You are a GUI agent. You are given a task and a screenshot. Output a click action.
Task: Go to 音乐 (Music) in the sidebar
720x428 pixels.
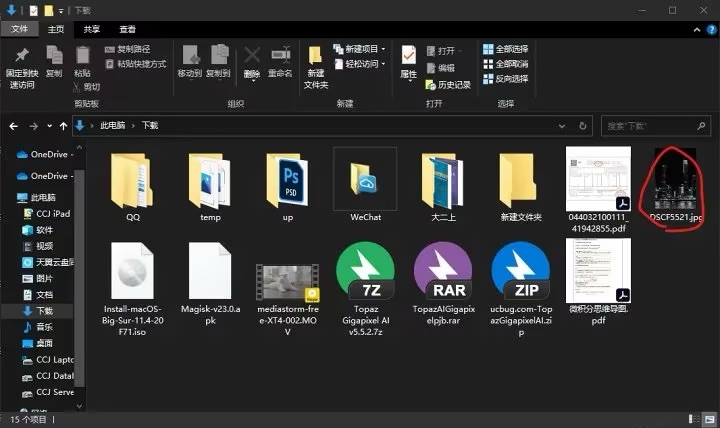pos(44,327)
